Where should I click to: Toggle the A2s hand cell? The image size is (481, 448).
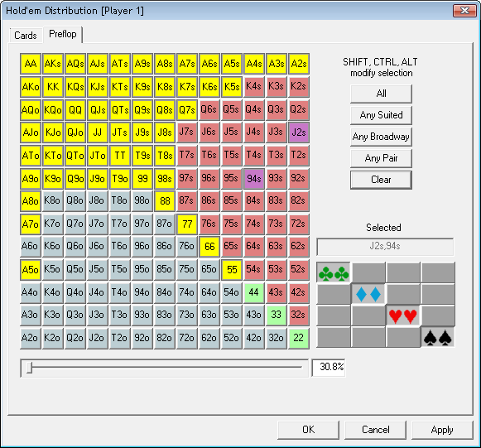point(299,64)
